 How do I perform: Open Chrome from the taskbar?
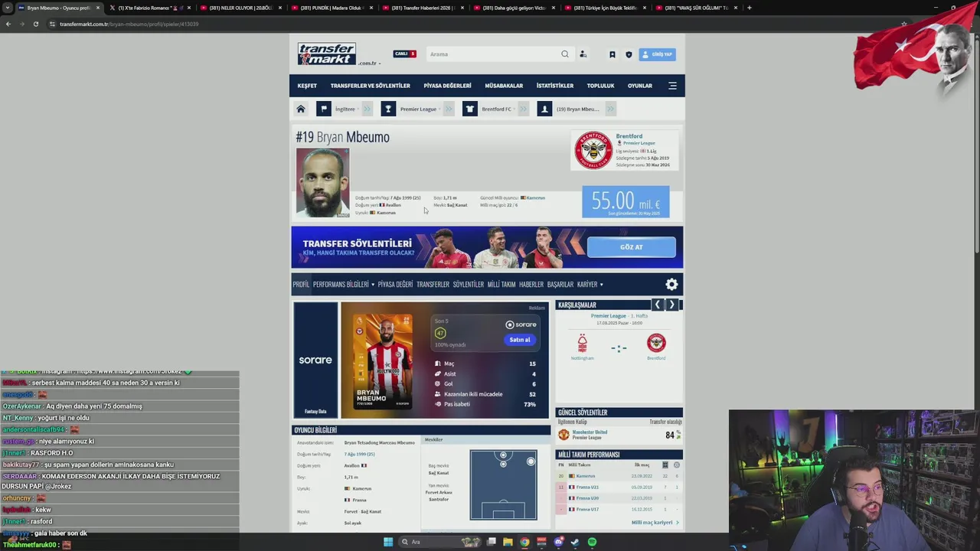(524, 542)
